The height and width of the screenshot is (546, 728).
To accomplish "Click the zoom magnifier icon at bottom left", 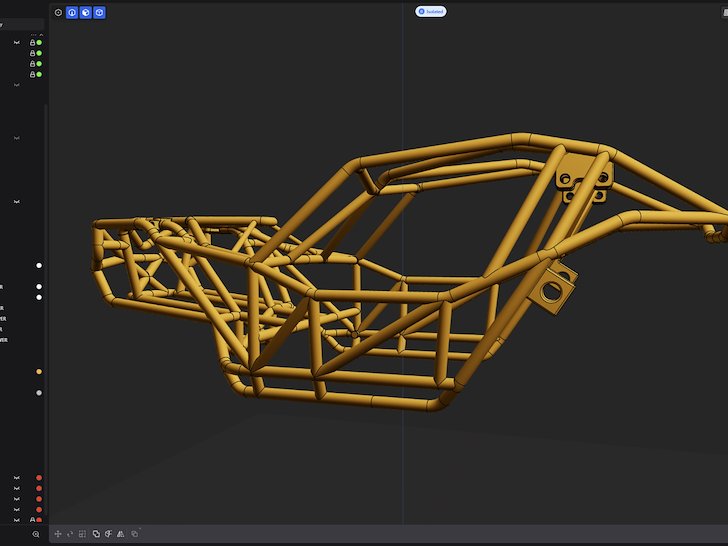I will click(x=36, y=535).
